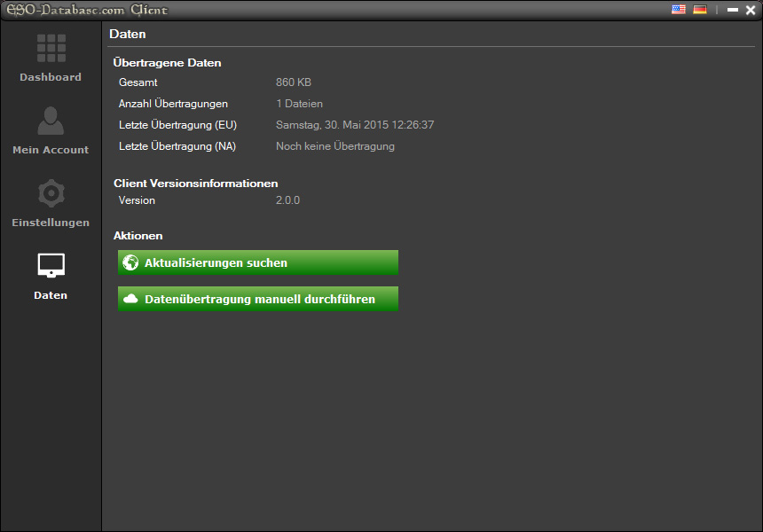Open the Mein Account sidebar label

[x=51, y=150]
